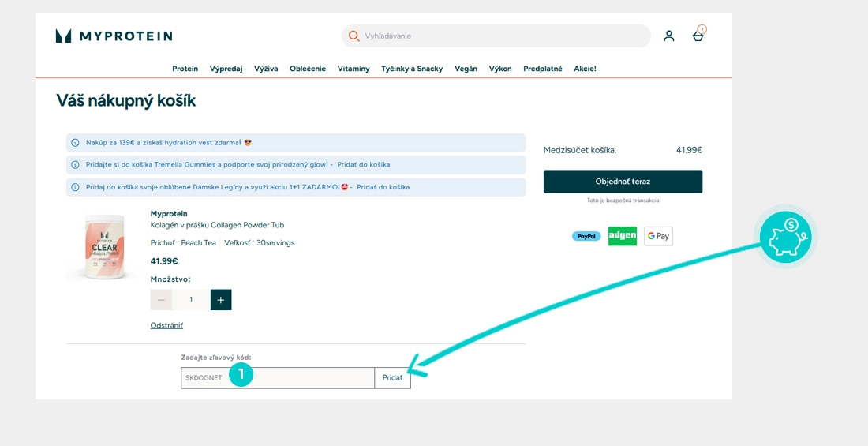This screenshot has width=868, height=446.
Task: Click the Adyen payment icon
Action: pos(623,236)
